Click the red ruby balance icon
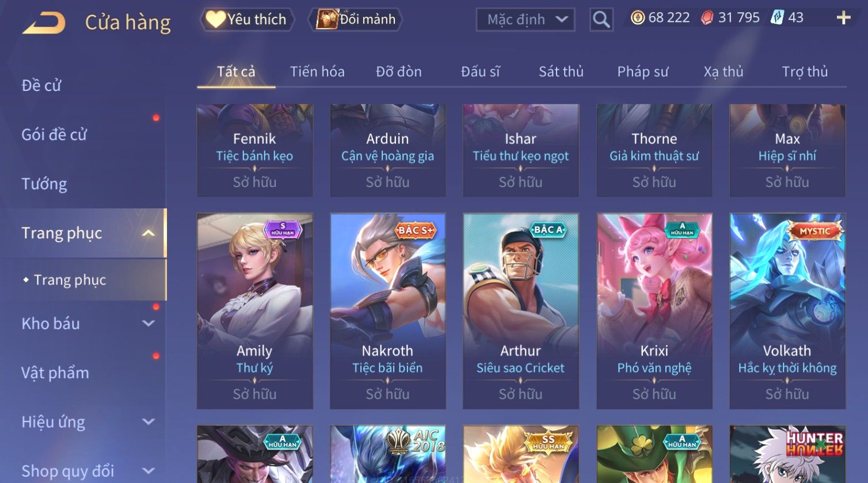Viewport: 868px width, 483px height. pos(707,18)
